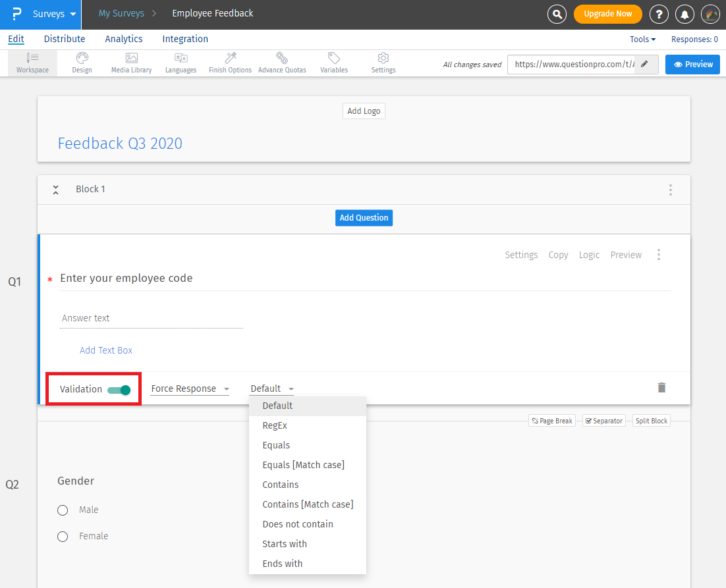Open the Media Library
Screen dimensions: 726x588
pos(131,63)
